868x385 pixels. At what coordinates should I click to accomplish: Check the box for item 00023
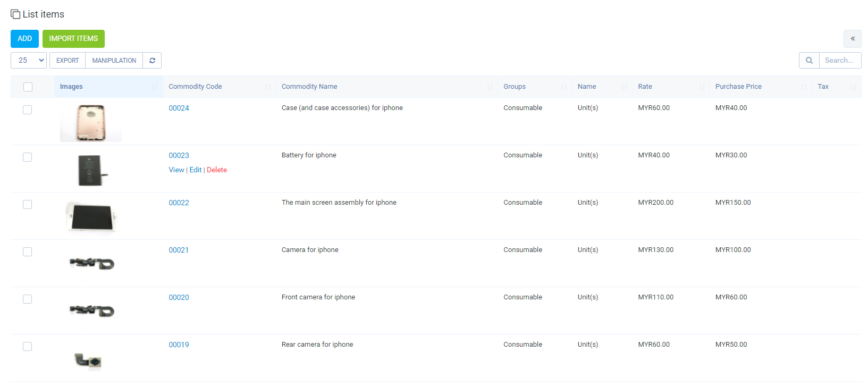(28, 157)
